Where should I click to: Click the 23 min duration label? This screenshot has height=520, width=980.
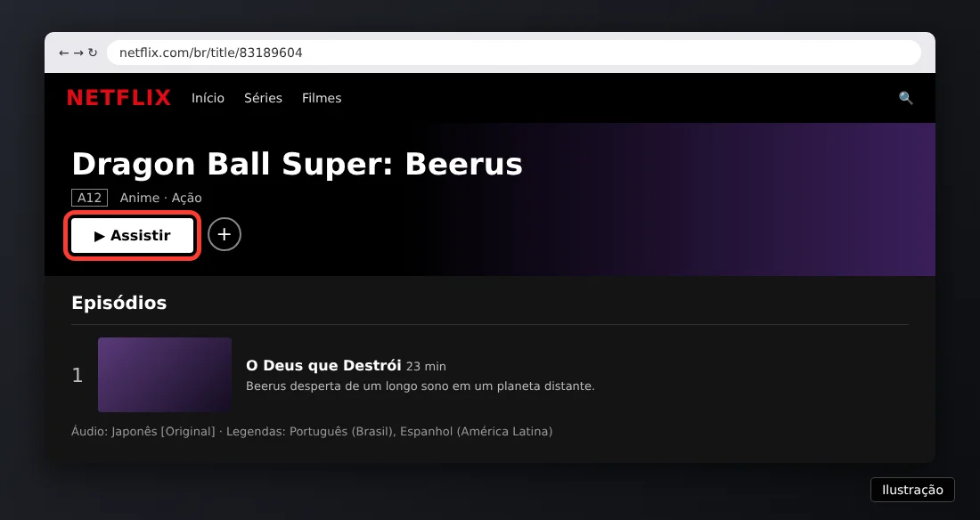pyautogui.click(x=426, y=366)
